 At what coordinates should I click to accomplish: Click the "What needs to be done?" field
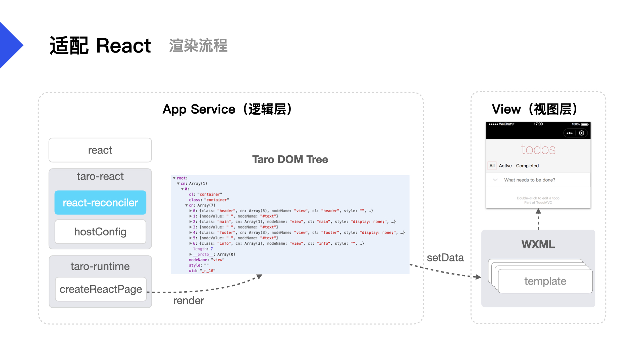[x=538, y=180]
